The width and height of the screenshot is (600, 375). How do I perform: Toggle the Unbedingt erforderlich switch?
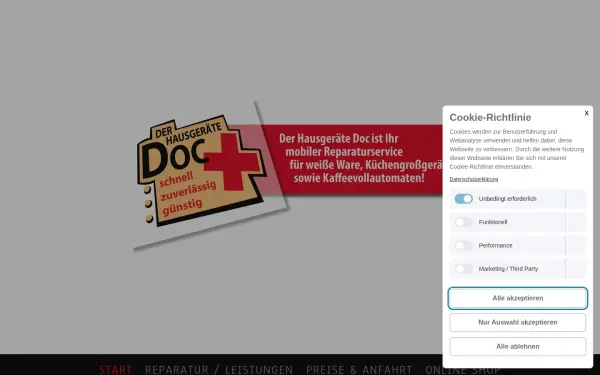(x=463, y=199)
